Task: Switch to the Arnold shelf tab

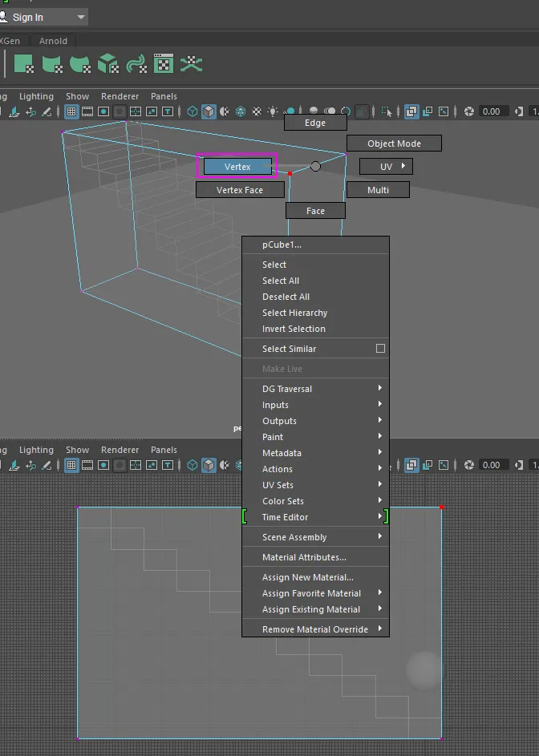Action: point(53,41)
